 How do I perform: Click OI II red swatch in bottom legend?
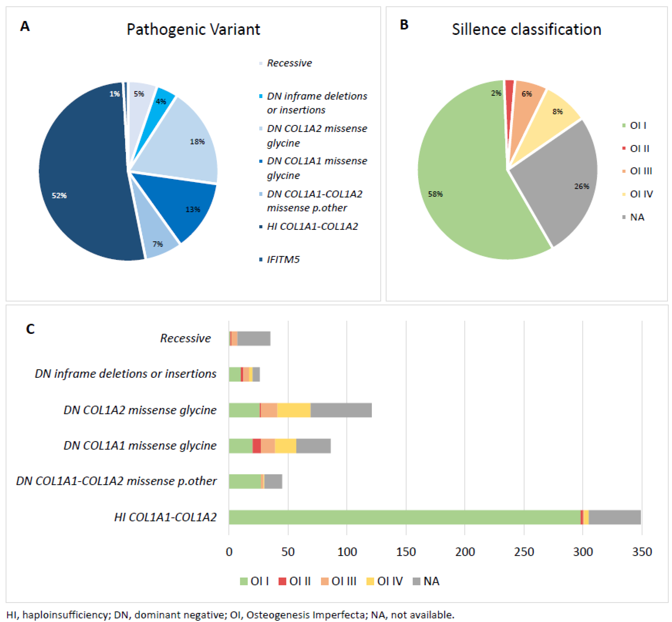tap(282, 581)
